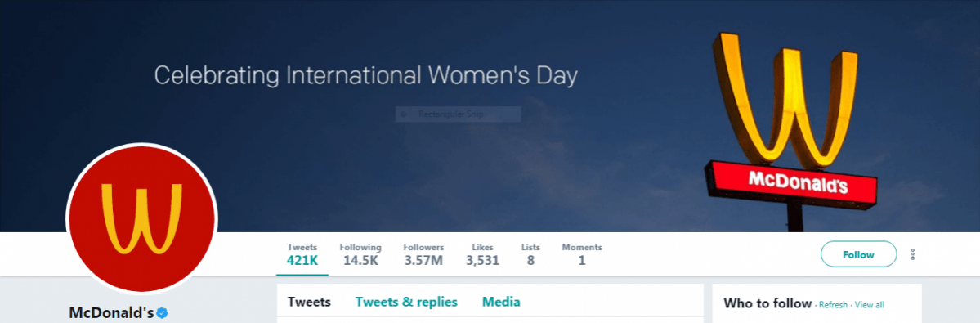
Task: Click View all in Who to follow
Action: (870, 305)
